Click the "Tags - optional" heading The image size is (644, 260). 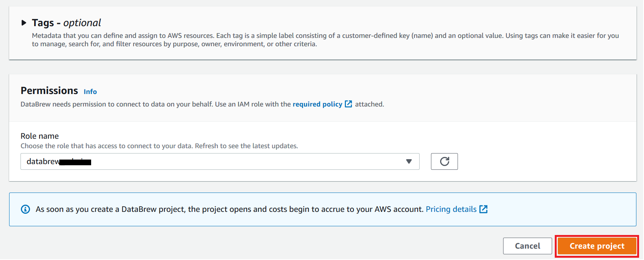tap(66, 23)
